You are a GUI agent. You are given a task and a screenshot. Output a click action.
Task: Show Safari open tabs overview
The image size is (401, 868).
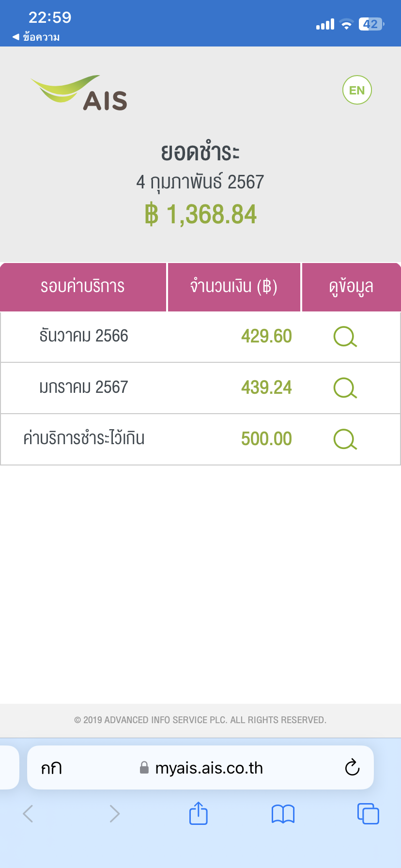(x=368, y=814)
